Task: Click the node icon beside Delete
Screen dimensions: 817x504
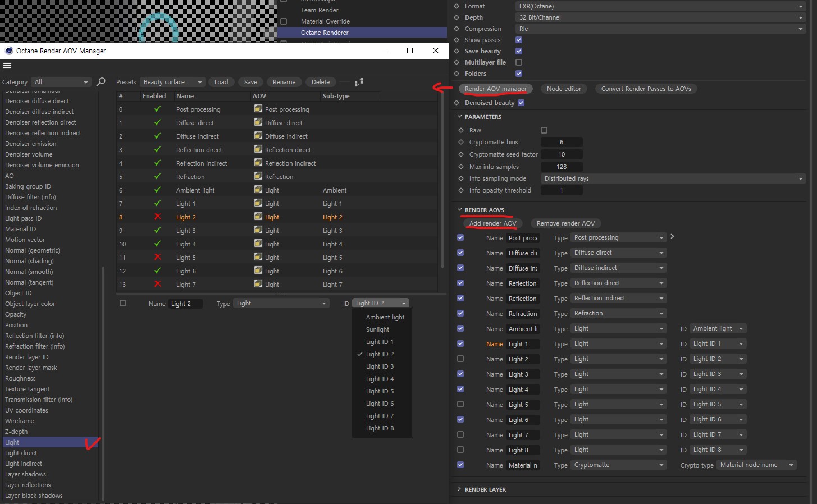Action: coord(359,82)
